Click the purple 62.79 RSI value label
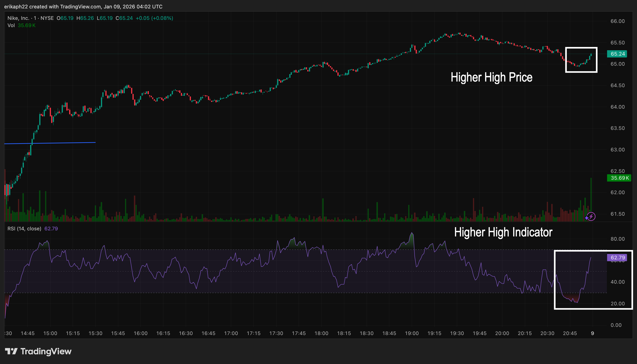 click(x=617, y=257)
